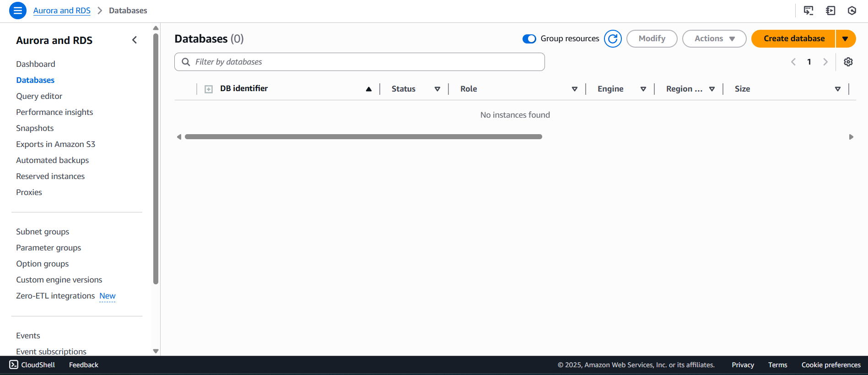Open Proxies page
868x375 pixels.
point(29,192)
